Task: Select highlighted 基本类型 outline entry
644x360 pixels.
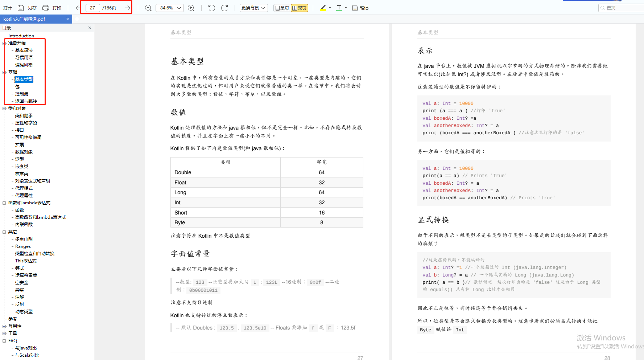Action: coord(24,79)
